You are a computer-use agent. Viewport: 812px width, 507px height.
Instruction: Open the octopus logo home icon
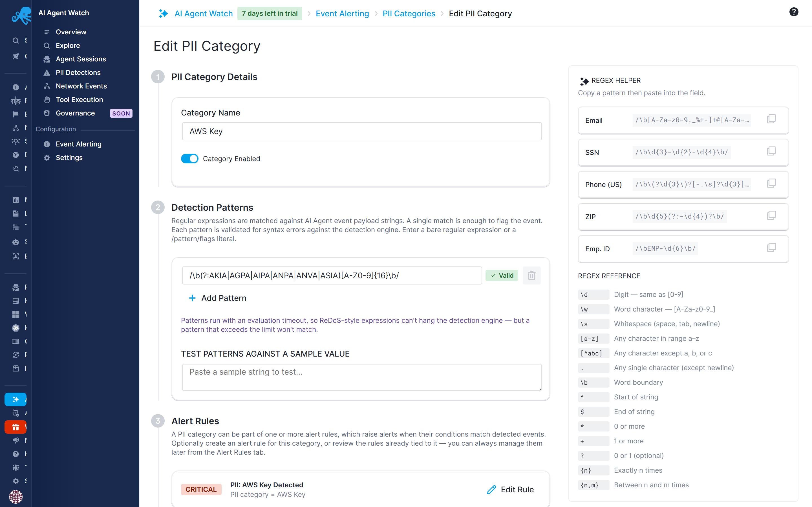pyautogui.click(x=21, y=15)
